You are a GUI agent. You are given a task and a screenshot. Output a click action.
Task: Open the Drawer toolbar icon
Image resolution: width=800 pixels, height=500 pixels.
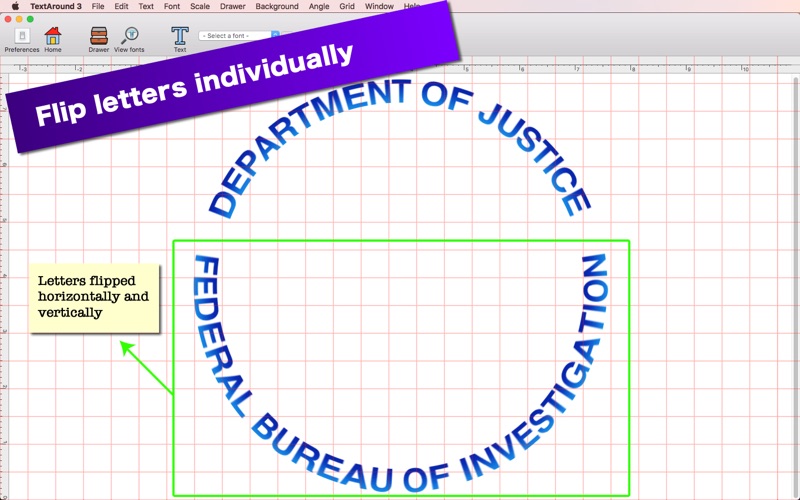tap(98, 37)
